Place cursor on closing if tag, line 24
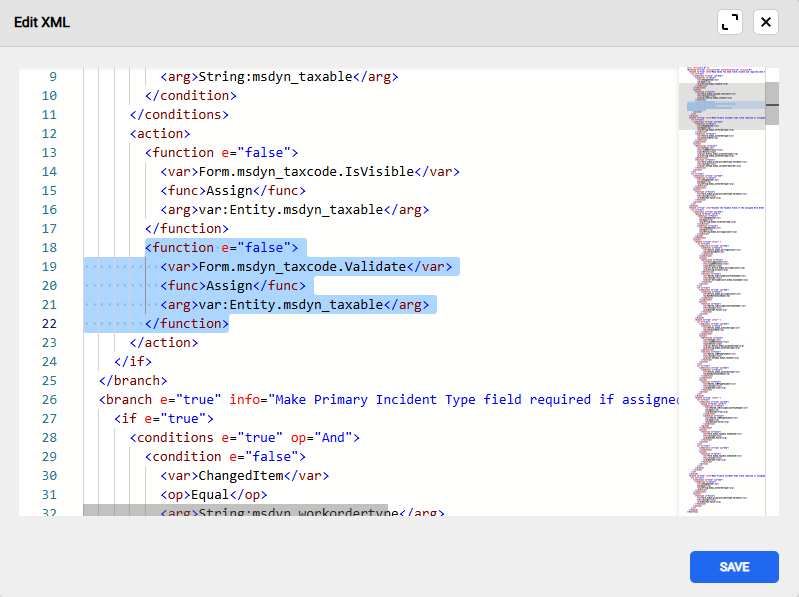The height and width of the screenshot is (597, 799). coord(133,361)
